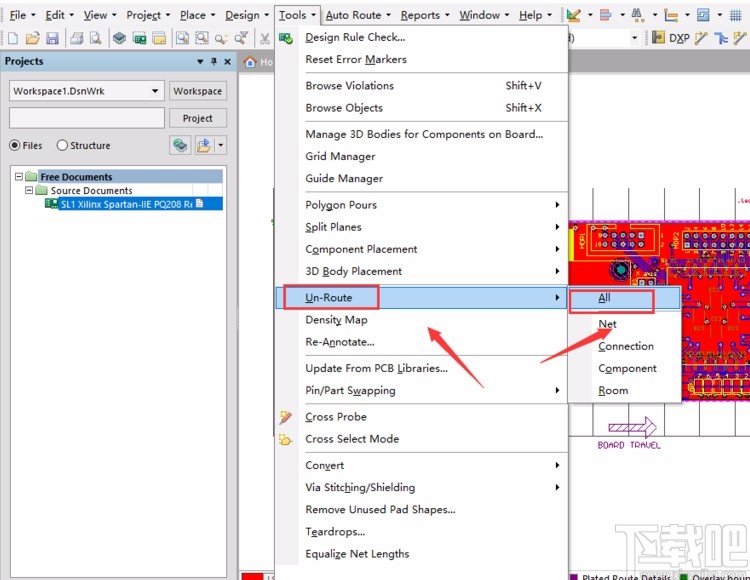The width and height of the screenshot is (750, 580).
Task: Open the Help menu
Action: tap(535, 15)
